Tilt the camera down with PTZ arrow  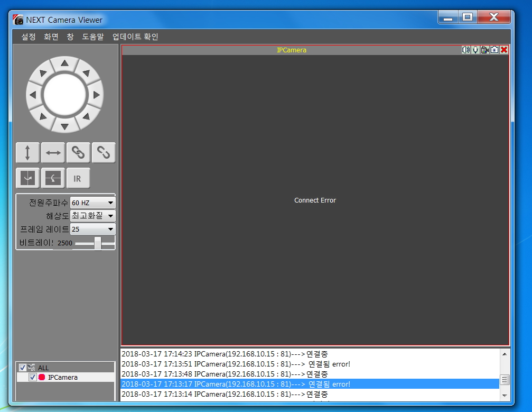click(65, 127)
